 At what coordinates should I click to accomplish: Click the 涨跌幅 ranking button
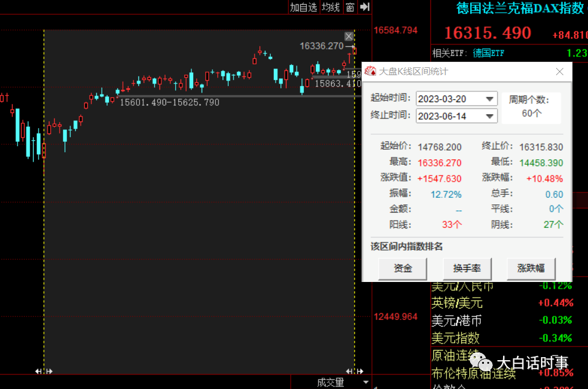531,268
